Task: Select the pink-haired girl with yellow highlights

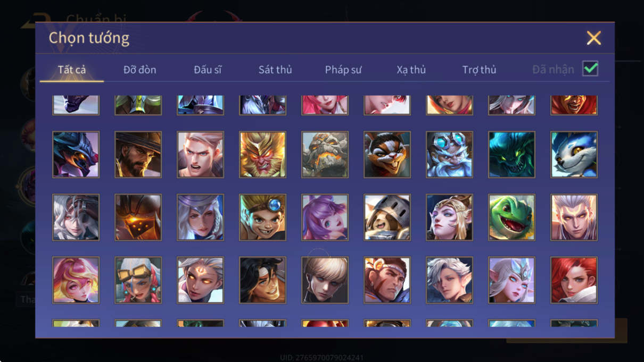Action: click(x=76, y=280)
